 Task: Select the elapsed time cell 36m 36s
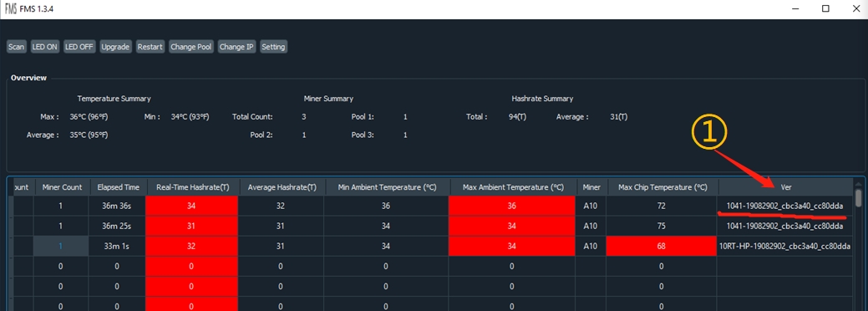(x=118, y=206)
